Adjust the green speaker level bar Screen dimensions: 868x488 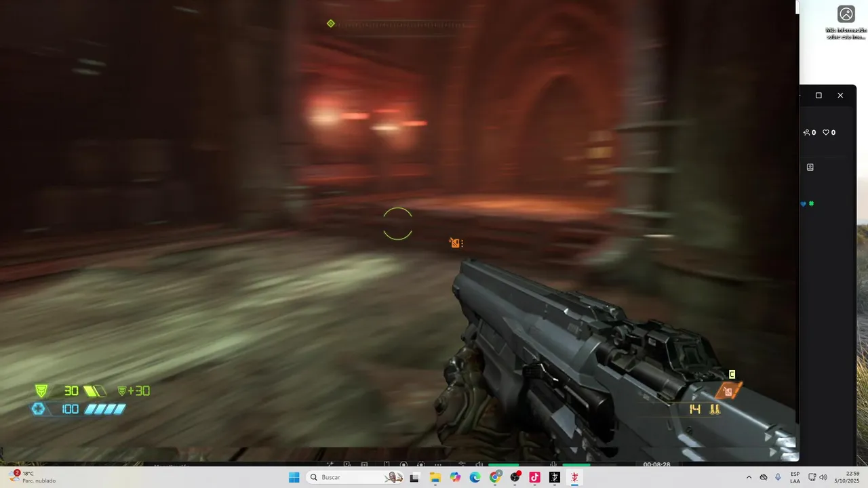[504, 465]
